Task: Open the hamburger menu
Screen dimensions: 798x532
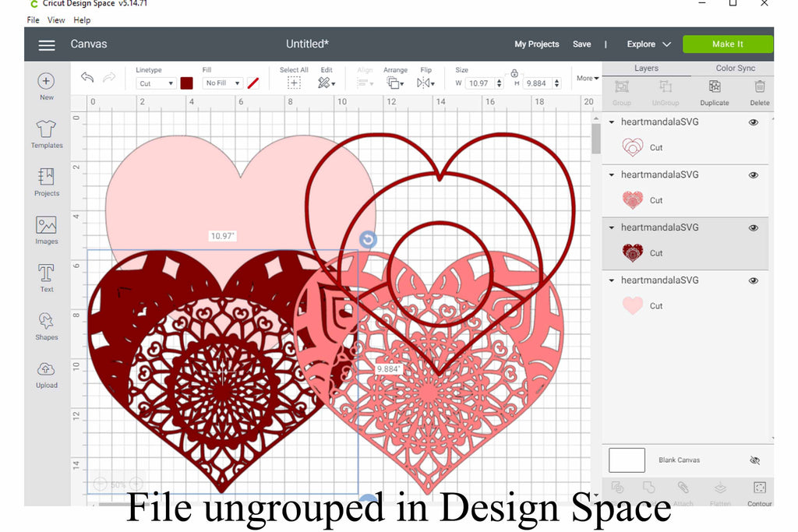Action: click(x=47, y=44)
